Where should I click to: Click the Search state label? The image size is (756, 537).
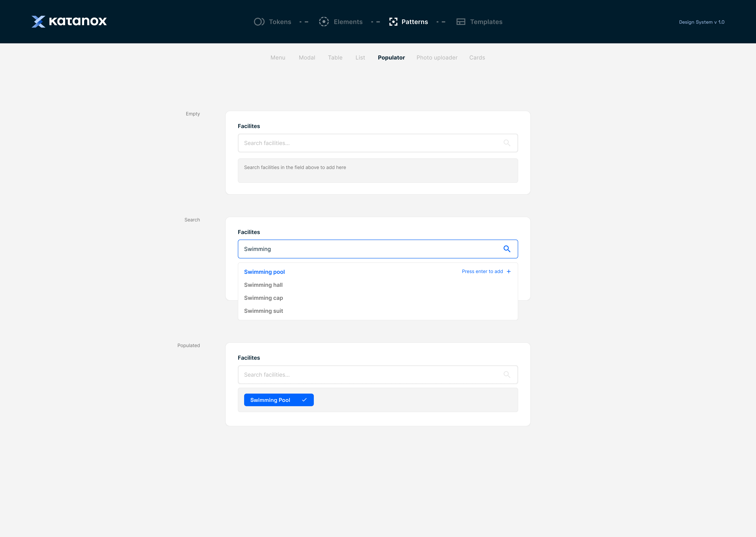(x=192, y=220)
